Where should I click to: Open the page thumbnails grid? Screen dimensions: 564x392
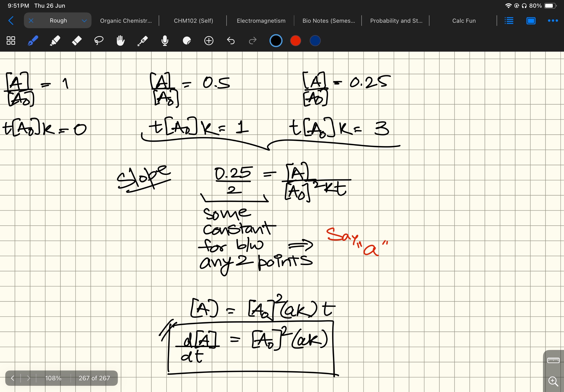coord(11,41)
